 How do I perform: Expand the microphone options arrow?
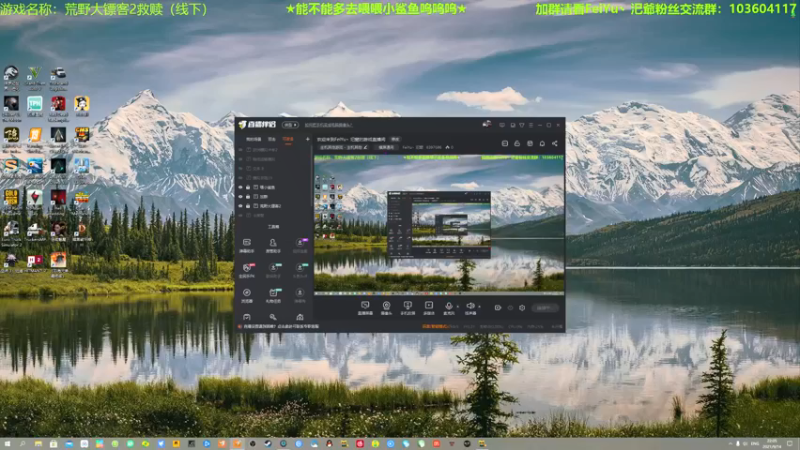[x=458, y=307]
